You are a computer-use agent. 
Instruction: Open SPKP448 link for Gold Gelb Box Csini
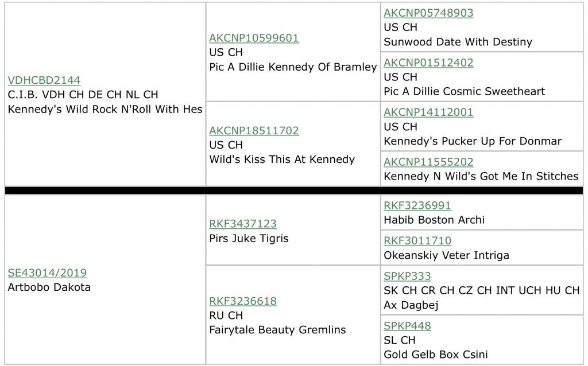click(x=407, y=326)
